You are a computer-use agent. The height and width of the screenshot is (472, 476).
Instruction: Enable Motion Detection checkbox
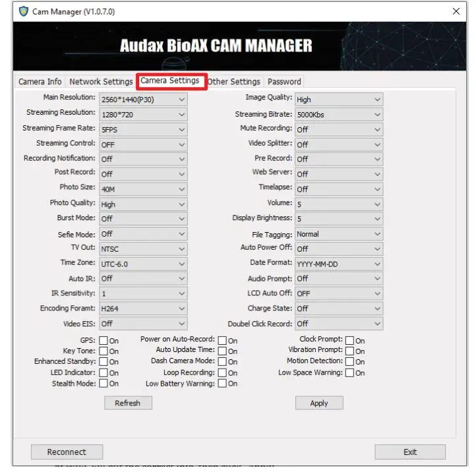pos(349,361)
